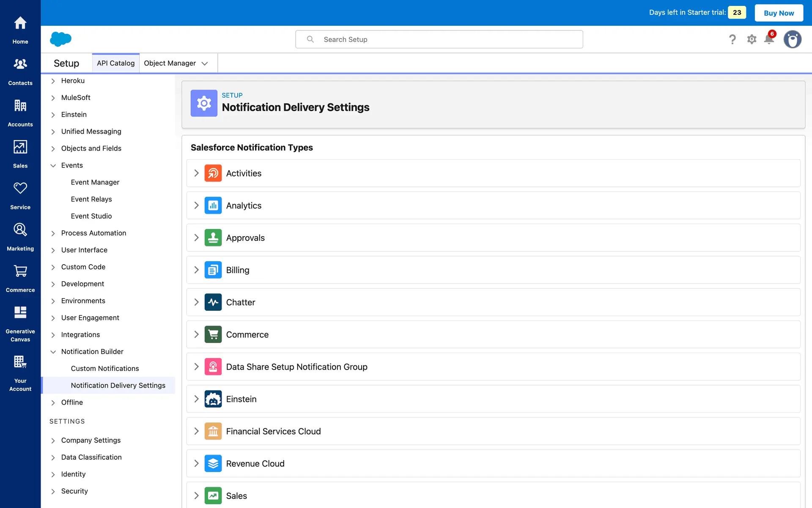Open the help question mark icon
Screen dimensions: 812x508
(732, 39)
